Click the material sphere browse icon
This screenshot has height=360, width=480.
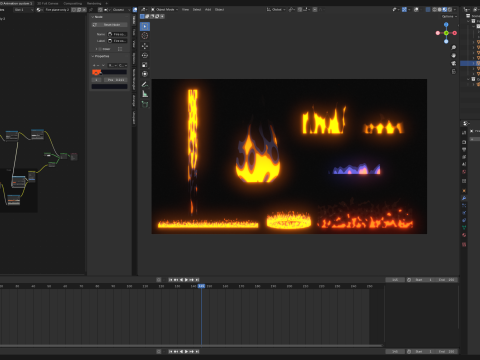(40, 10)
